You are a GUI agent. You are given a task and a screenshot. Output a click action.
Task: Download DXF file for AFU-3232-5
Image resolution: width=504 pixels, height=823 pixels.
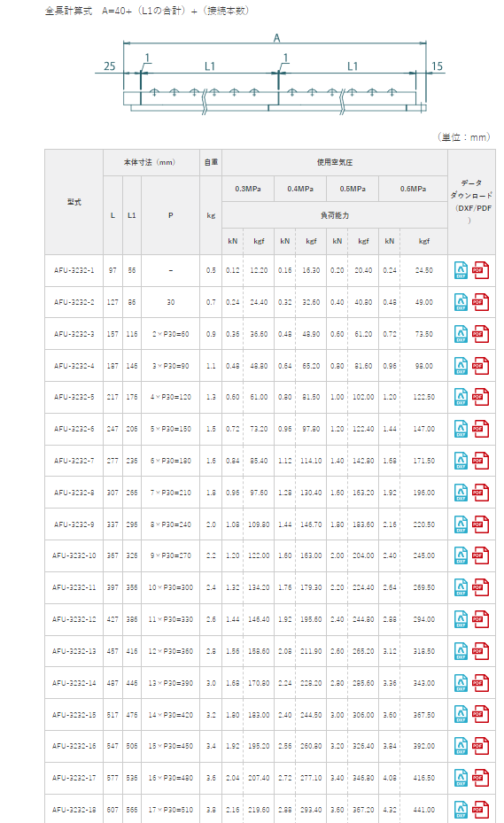(x=461, y=397)
